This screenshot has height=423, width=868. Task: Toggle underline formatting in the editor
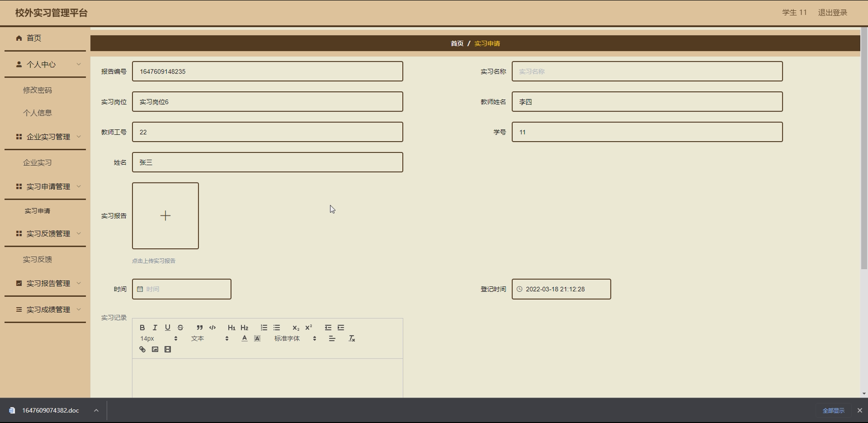pyautogui.click(x=167, y=328)
